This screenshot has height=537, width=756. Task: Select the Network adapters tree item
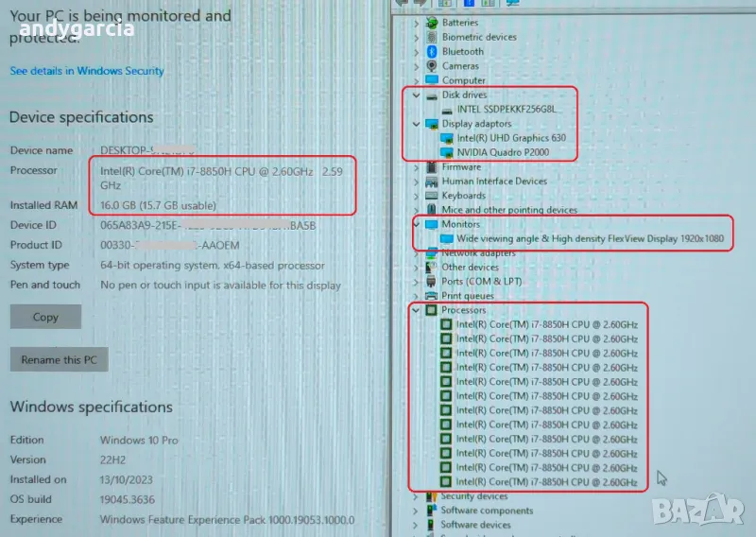click(x=479, y=252)
